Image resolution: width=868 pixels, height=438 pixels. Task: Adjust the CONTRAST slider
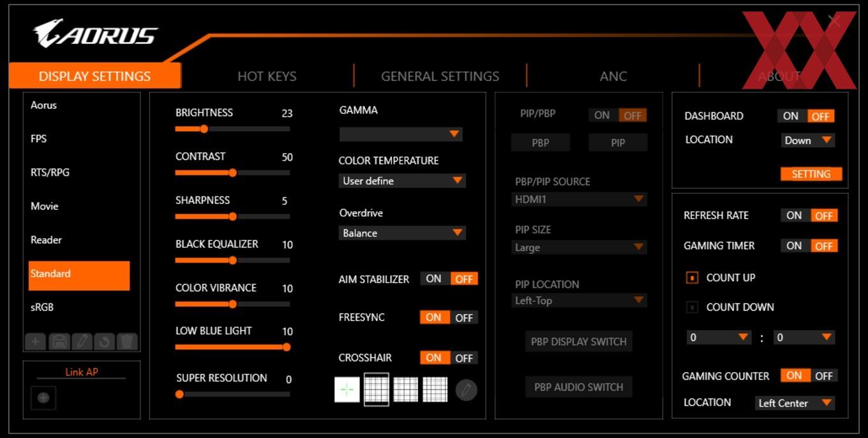point(232,173)
